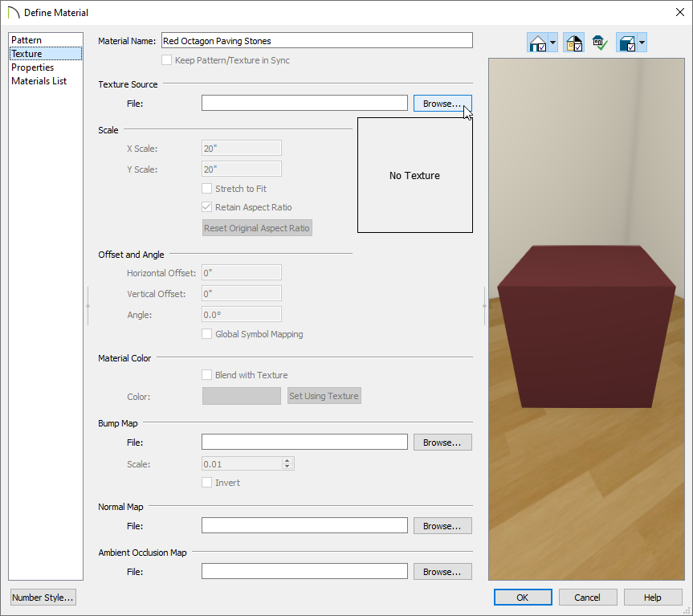This screenshot has height=616, width=693.
Task: Browse for a Texture Source file
Action: pos(442,104)
